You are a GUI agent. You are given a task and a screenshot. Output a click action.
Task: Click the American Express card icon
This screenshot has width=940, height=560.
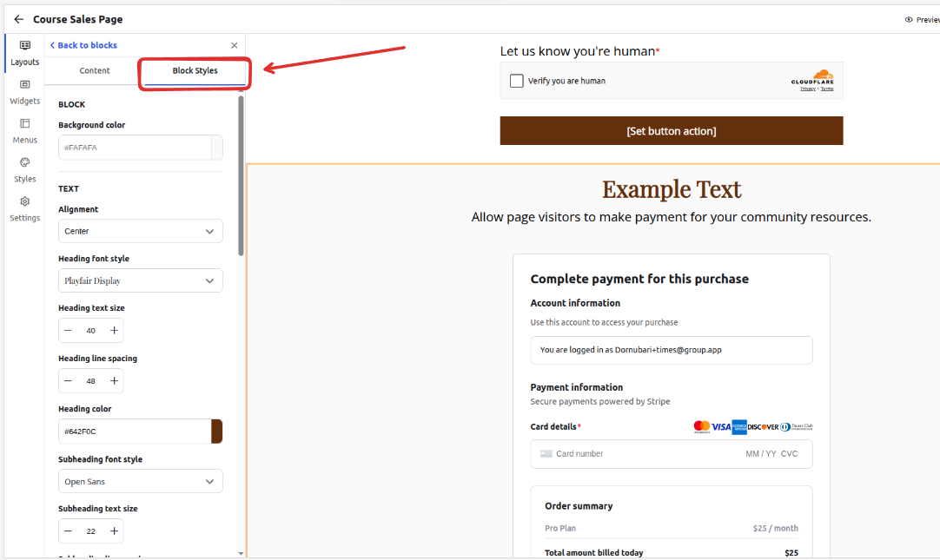click(x=739, y=427)
